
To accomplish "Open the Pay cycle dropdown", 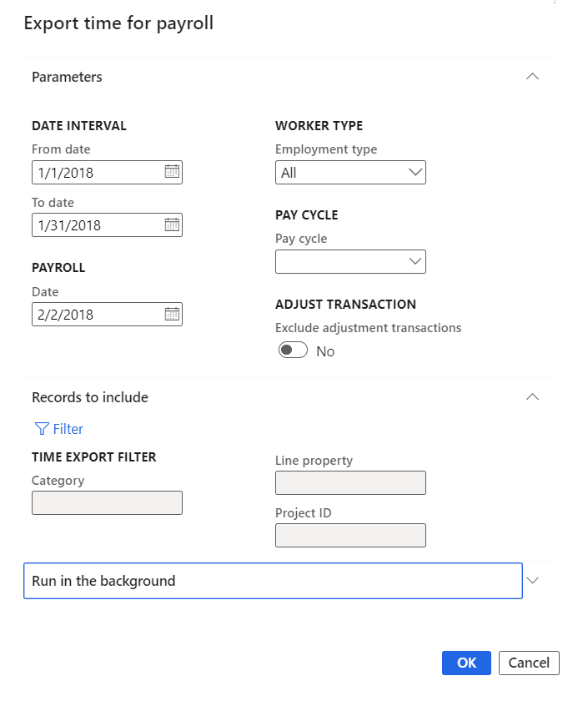I will coord(415,262).
